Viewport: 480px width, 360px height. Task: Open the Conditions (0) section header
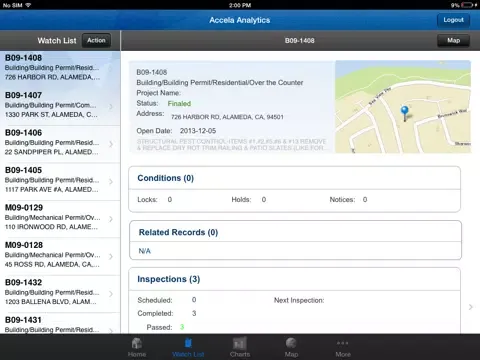pos(165,178)
